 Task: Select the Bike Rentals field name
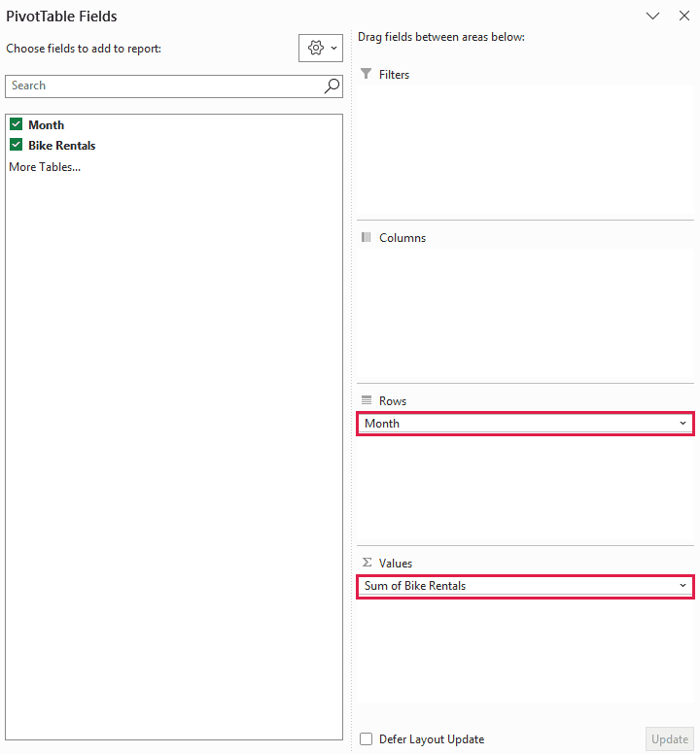(62, 145)
